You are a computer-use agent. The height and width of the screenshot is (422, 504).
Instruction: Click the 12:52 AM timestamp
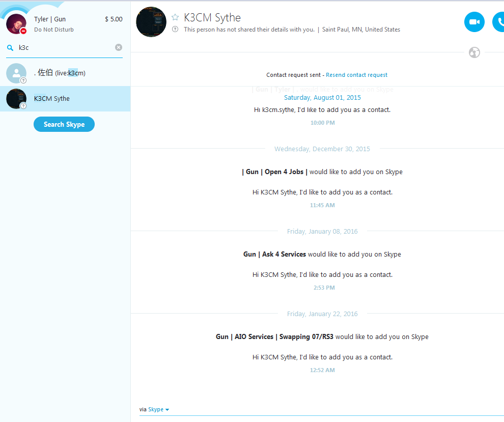[322, 370]
